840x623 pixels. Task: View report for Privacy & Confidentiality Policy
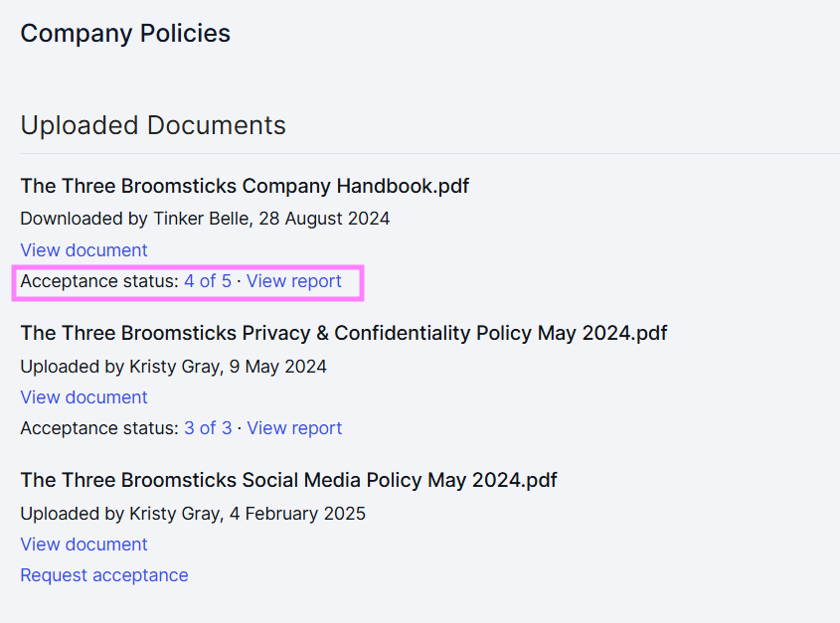[x=294, y=428]
